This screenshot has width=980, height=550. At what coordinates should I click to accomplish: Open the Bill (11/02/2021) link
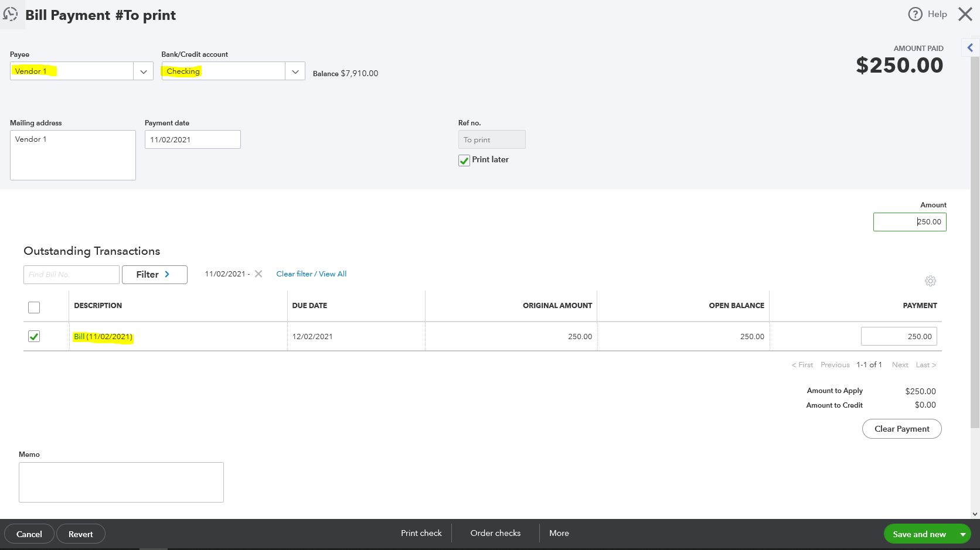coord(103,337)
